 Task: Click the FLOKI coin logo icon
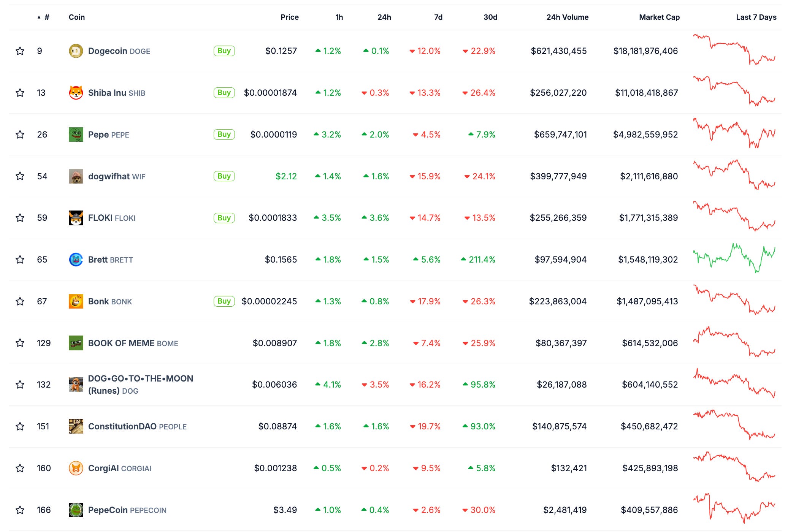[x=76, y=218]
